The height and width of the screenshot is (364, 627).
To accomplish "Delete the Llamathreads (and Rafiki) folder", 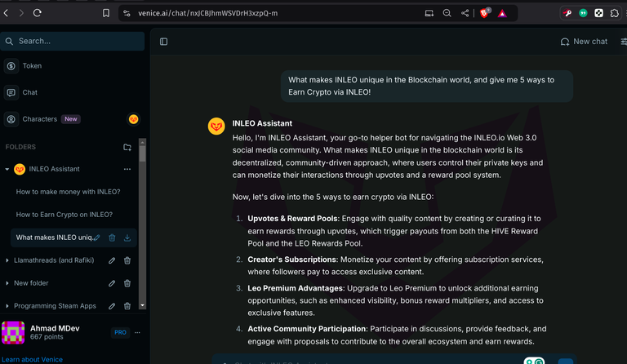I will click(127, 260).
